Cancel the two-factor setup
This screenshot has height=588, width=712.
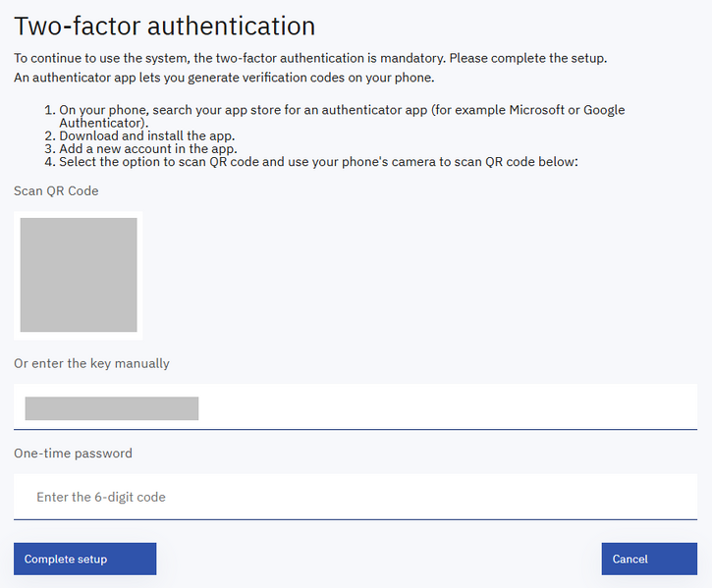tap(649, 559)
